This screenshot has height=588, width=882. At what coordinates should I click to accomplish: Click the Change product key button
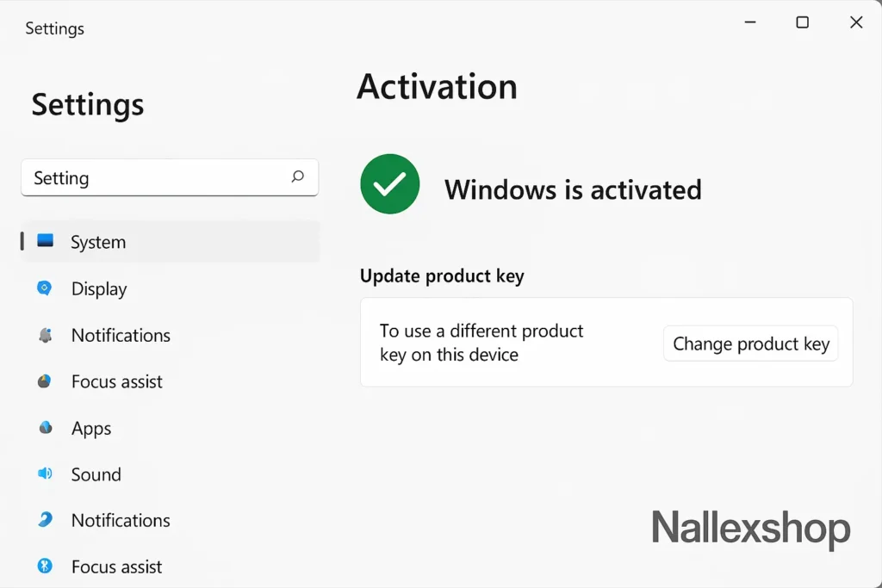point(750,344)
